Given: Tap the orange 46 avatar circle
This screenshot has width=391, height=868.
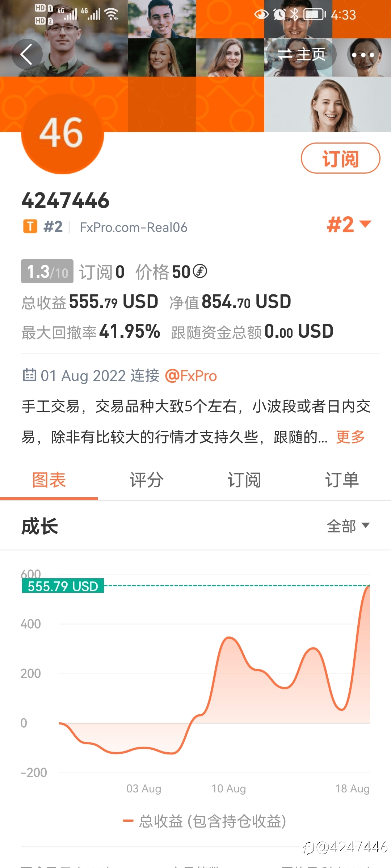Looking at the screenshot, I should pos(63,133).
